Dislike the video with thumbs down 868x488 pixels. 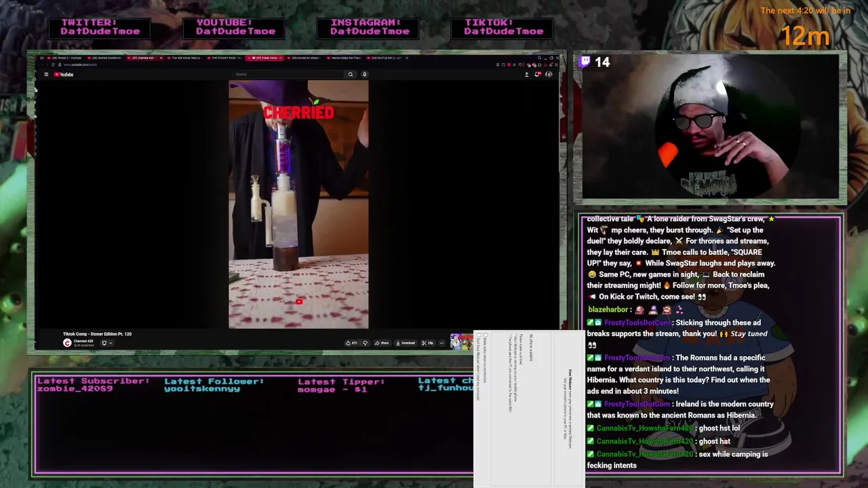pyautogui.click(x=365, y=343)
